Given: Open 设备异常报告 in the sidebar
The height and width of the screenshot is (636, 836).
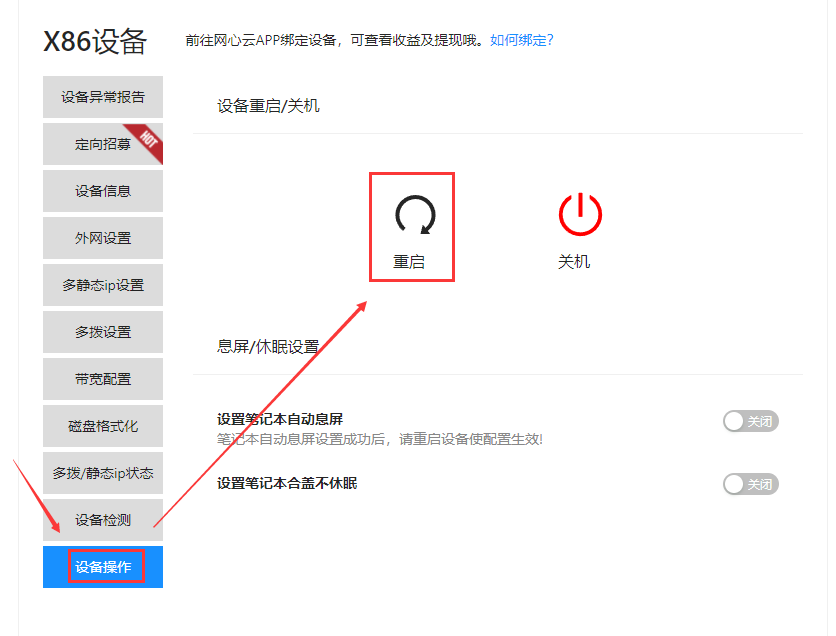Looking at the screenshot, I should 103,97.
